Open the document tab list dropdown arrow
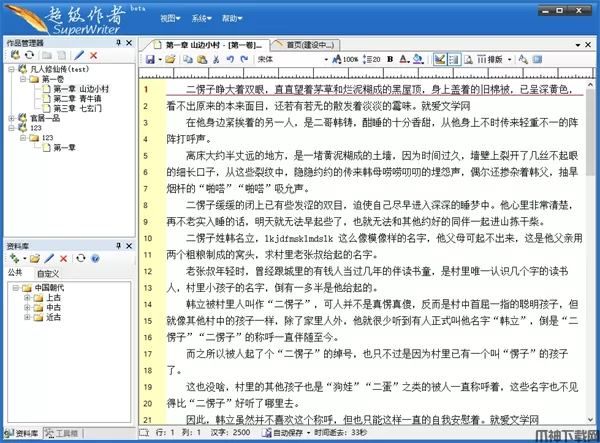This screenshot has width=600, height=443. click(x=578, y=45)
